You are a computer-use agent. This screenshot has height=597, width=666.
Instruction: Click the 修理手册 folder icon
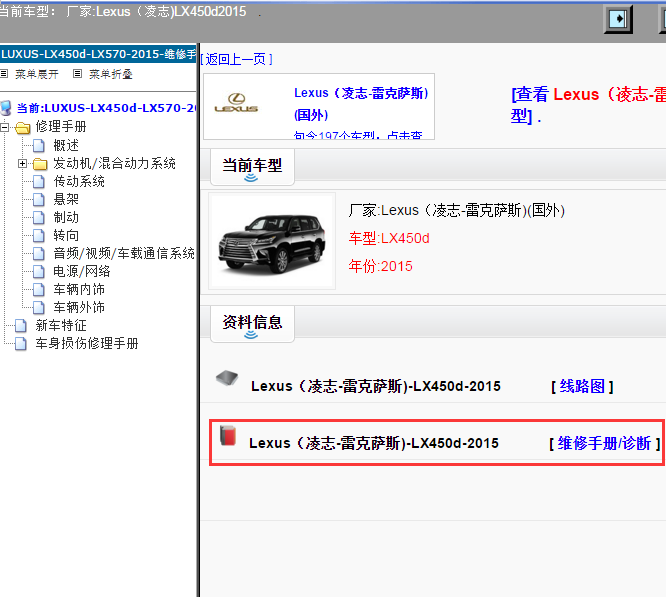23,127
